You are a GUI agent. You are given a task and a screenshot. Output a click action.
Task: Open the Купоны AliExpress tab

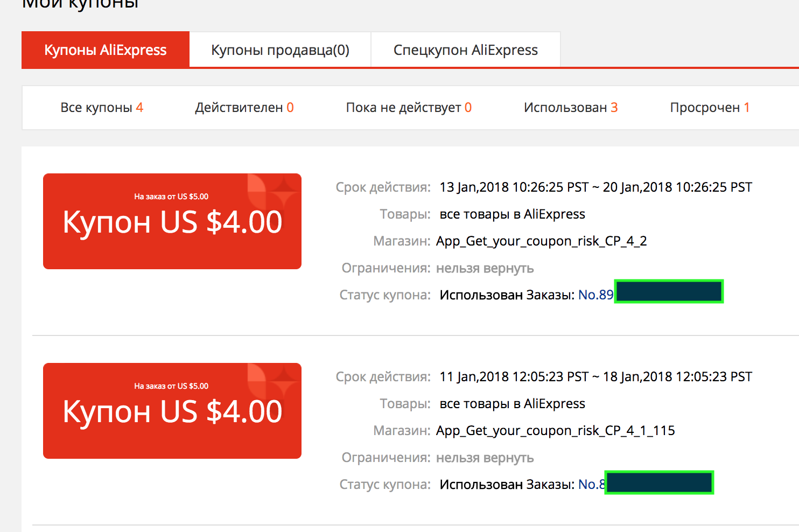pos(106,50)
